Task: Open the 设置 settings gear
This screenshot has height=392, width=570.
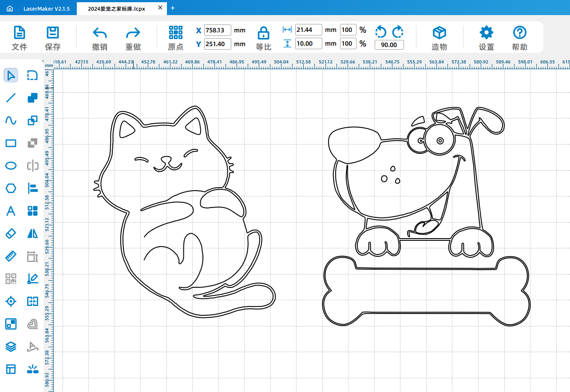Action: (x=487, y=38)
